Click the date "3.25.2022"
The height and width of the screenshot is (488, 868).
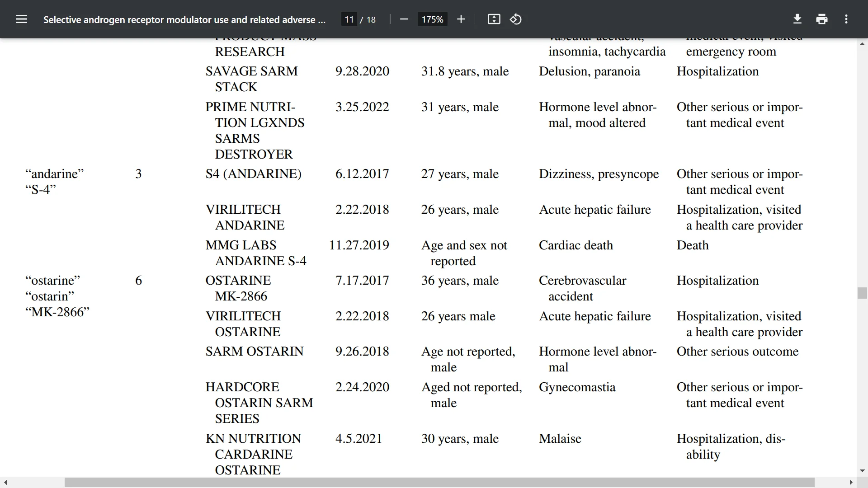pos(362,107)
